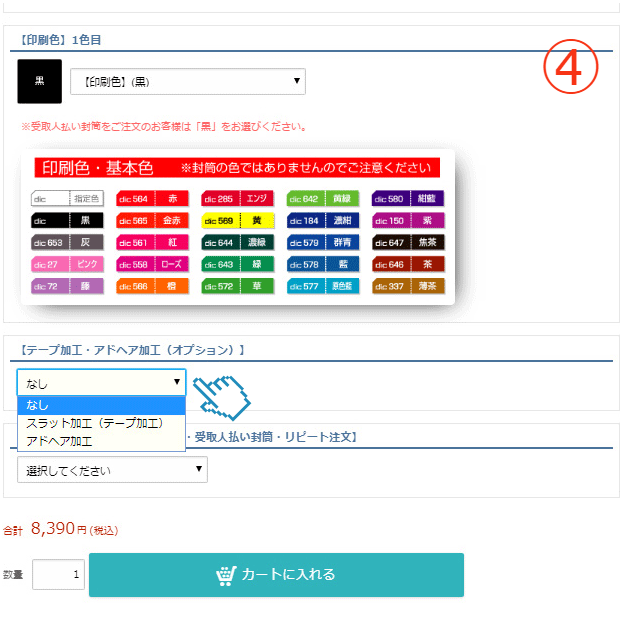This screenshot has height=620, width=620.
Task: Expand the tape processing なし dropdown
Action: click(101, 382)
